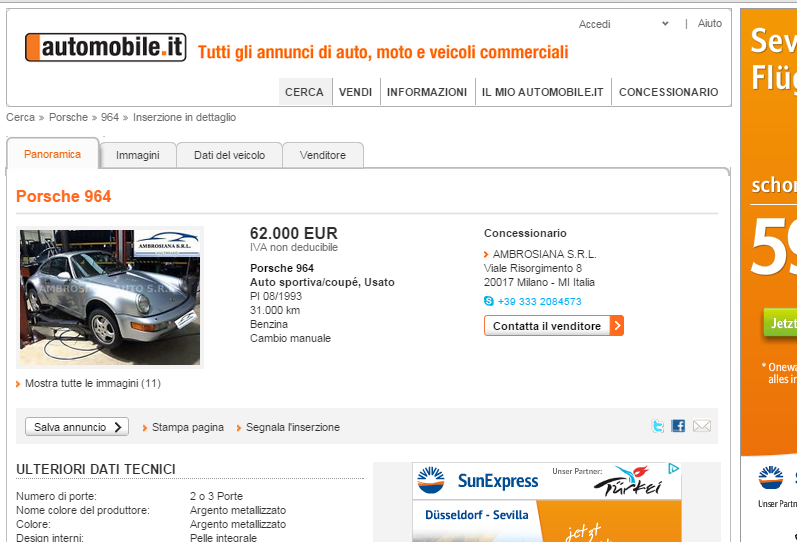Send listing by email envelope icon

(702, 426)
